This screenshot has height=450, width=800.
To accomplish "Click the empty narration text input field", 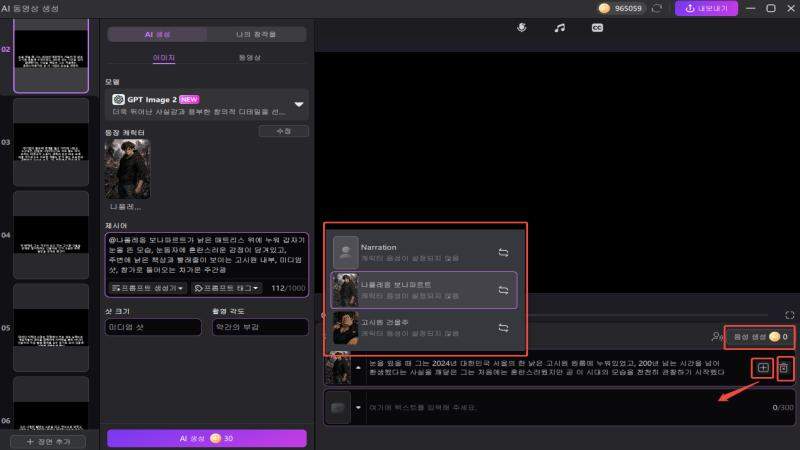I will (566, 408).
